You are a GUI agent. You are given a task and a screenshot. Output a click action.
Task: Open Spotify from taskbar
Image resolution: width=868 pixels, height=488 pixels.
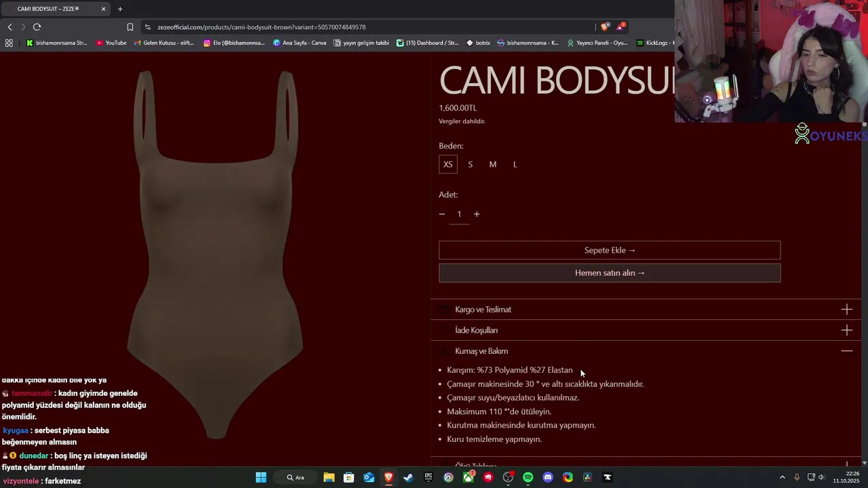click(528, 477)
